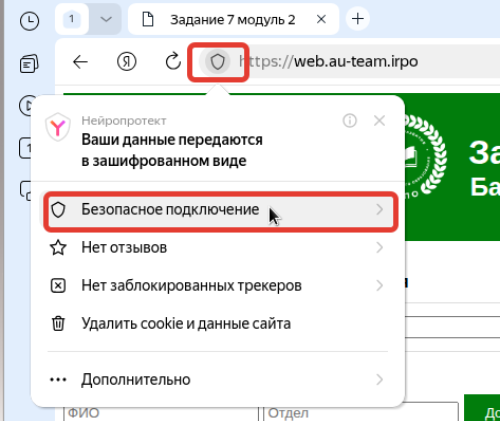500x421 pixels.
Task: Open the tab groups sidebar icon
Action: 29,63
